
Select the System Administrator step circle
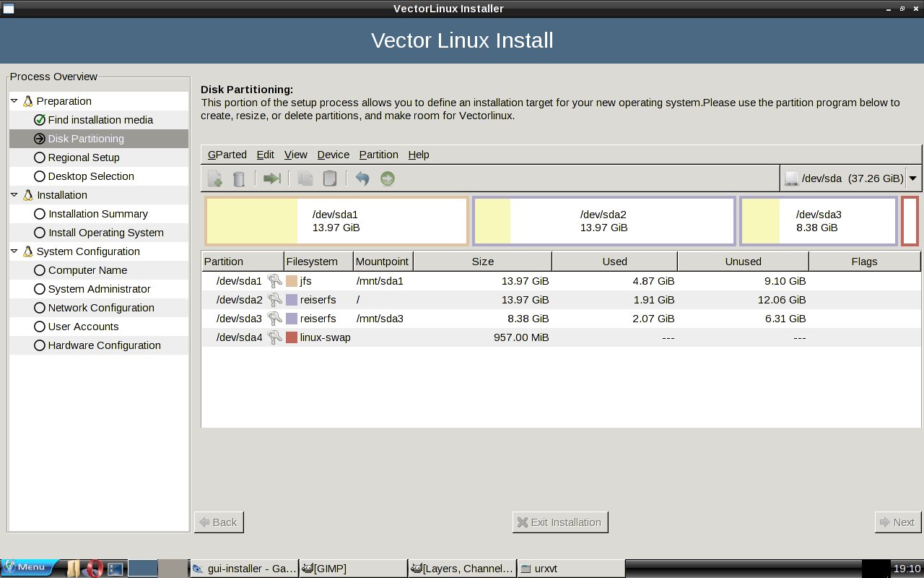pyautogui.click(x=40, y=289)
